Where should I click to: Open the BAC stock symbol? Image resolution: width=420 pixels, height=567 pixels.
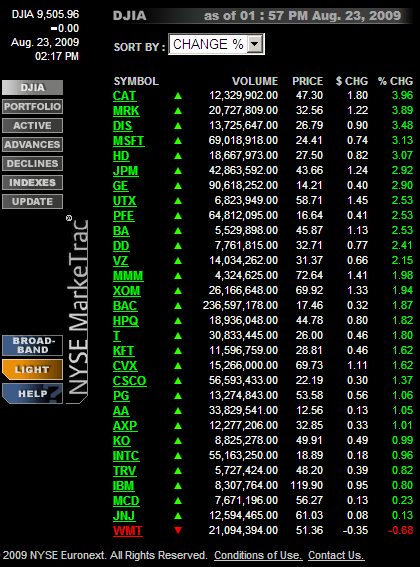coord(125,306)
